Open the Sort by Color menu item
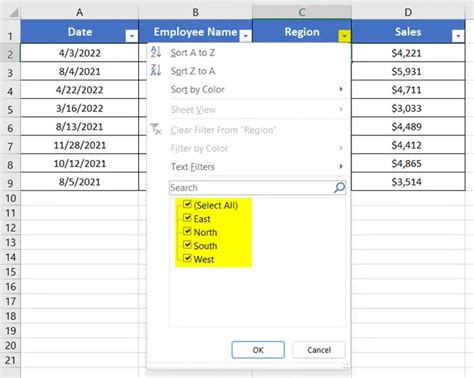Viewport: 474px width, 378px height. tap(248, 89)
